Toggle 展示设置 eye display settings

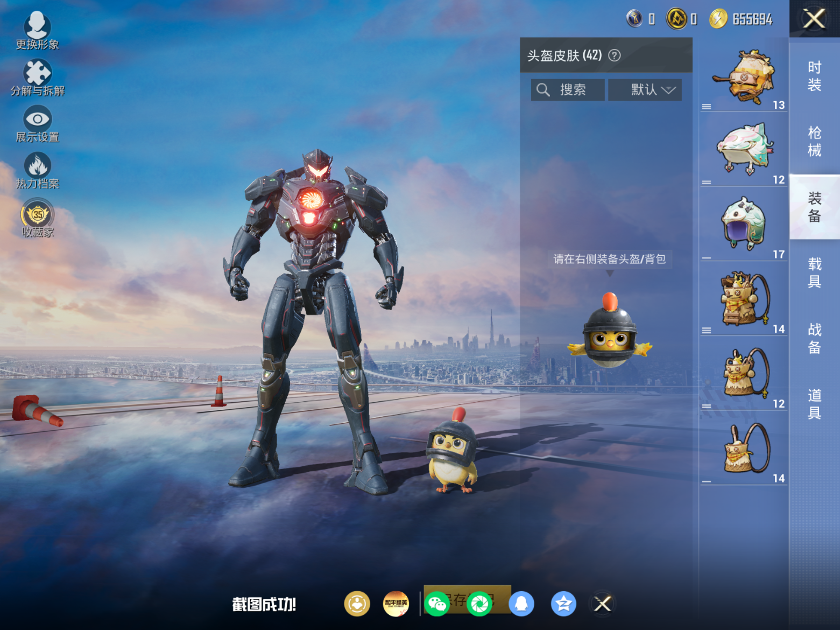[x=37, y=124]
